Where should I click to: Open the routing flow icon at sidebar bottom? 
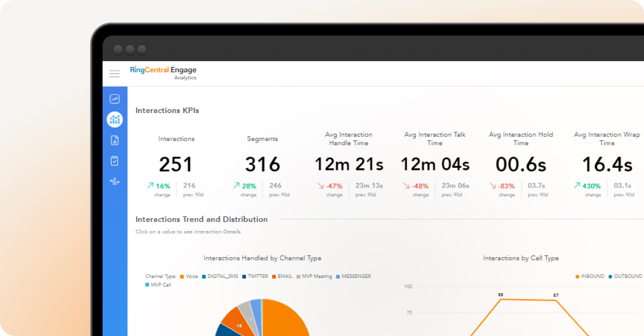tap(114, 181)
